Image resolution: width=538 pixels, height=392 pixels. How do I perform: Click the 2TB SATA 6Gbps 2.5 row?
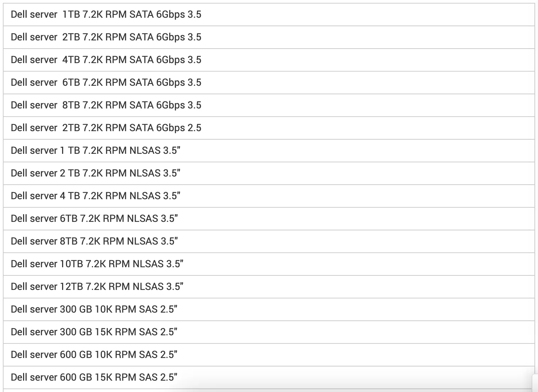pyautogui.click(x=106, y=128)
